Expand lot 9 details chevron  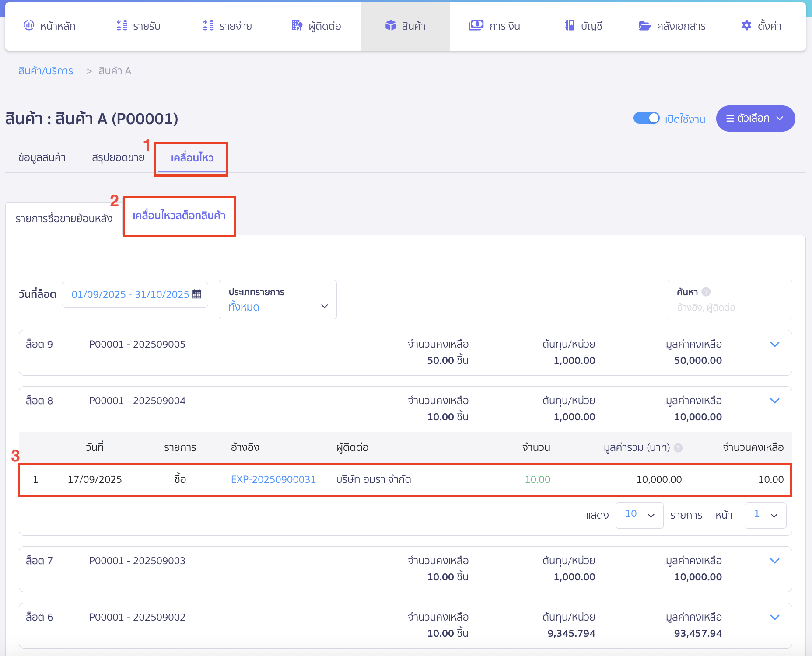(774, 345)
